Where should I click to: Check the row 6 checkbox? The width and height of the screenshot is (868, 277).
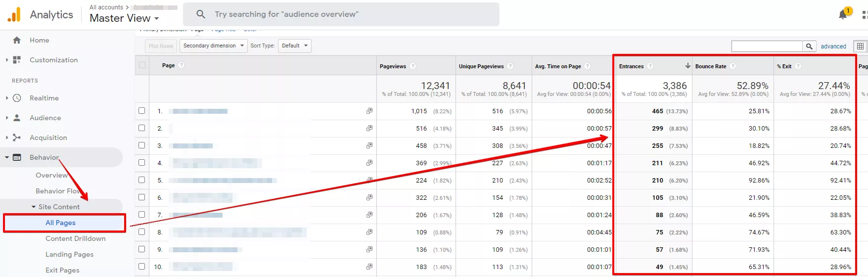[142, 197]
